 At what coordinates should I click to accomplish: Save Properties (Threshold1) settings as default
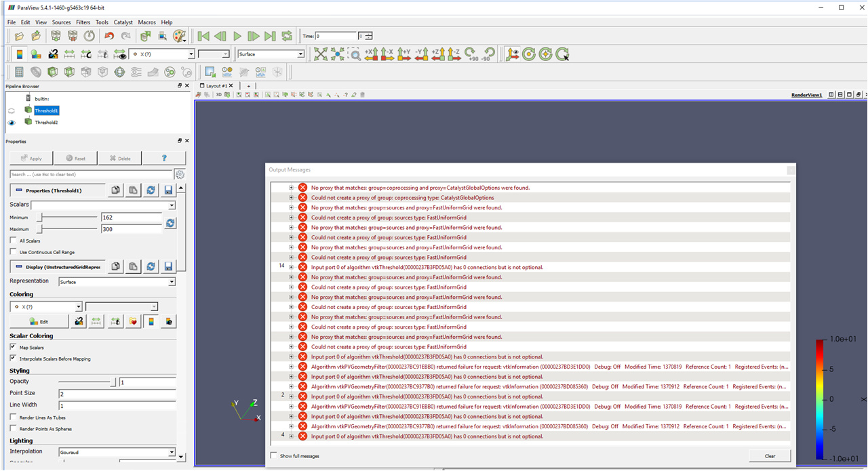(168, 190)
